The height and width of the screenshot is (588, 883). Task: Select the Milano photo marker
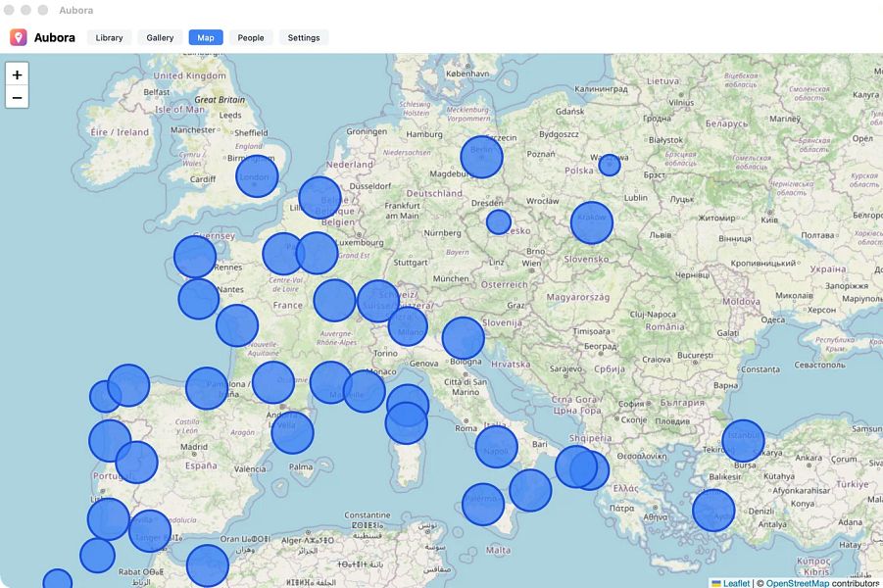click(x=408, y=326)
